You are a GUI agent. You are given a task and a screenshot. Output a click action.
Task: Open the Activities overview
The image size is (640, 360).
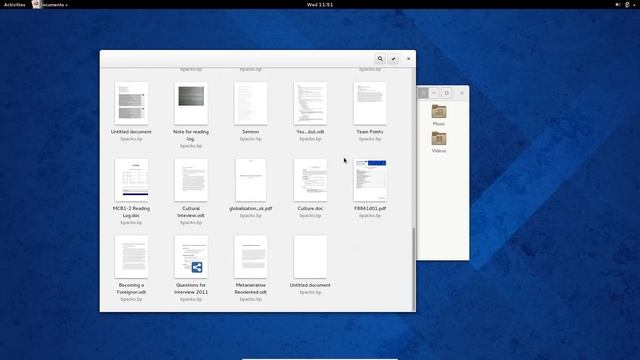pos(14,4)
